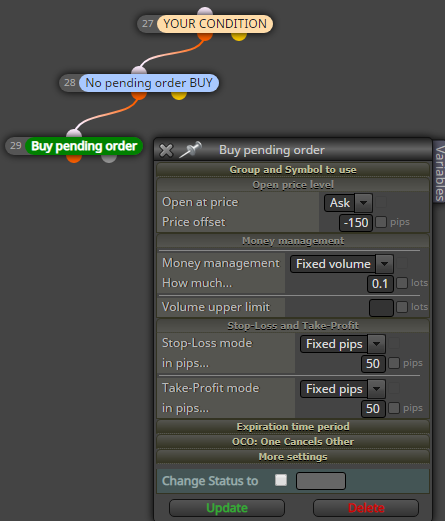Pin the Buy pending order panel
Screen dimensions: 445x521
pyautogui.click(x=191, y=150)
